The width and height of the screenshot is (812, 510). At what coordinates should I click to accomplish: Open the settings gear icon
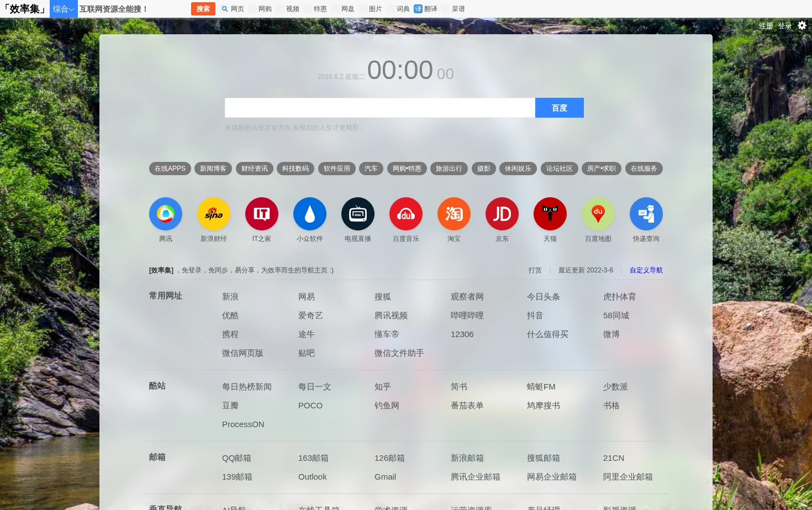(802, 25)
